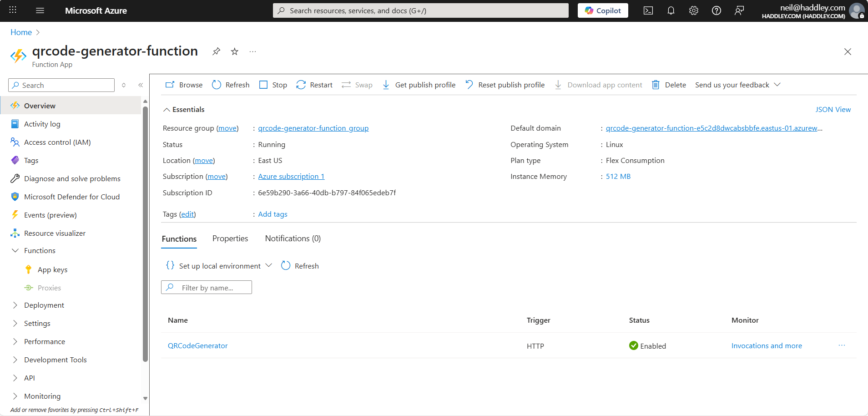Click the move link next to Location
868x416 pixels.
204,161
